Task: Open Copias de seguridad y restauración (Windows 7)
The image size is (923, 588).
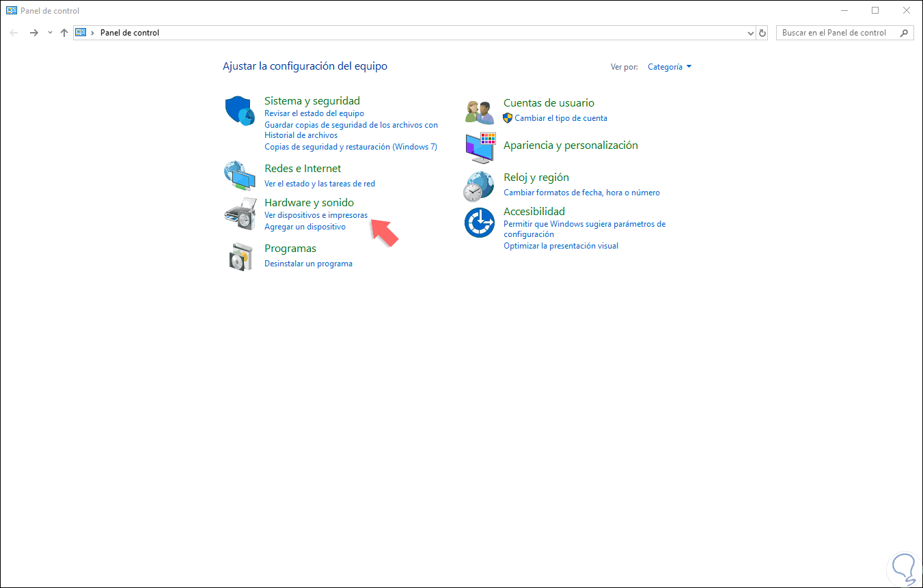Action: tap(350, 147)
